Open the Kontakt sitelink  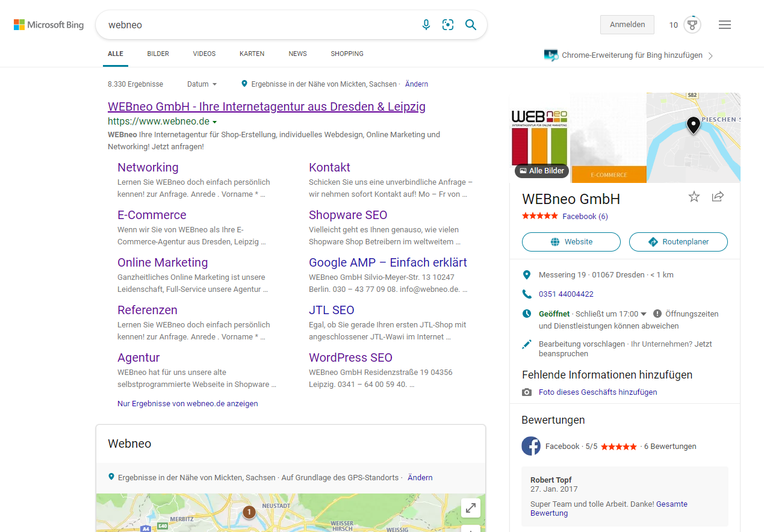pyautogui.click(x=329, y=167)
